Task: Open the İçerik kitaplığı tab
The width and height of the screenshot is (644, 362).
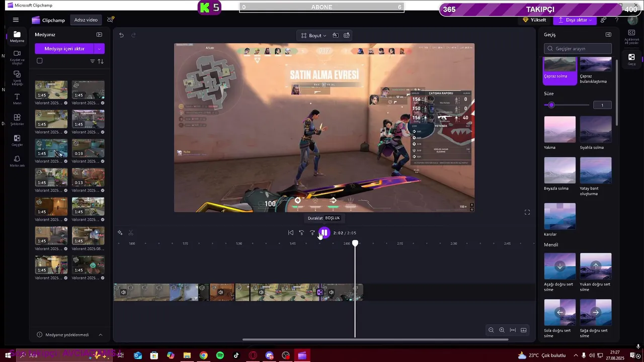Action: [x=17, y=78]
